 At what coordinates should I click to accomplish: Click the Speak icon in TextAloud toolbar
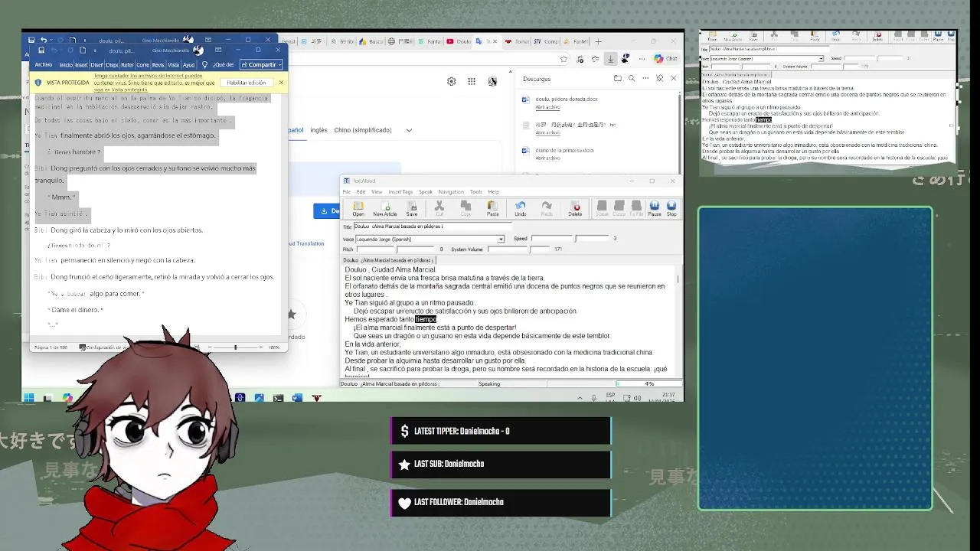(x=602, y=208)
